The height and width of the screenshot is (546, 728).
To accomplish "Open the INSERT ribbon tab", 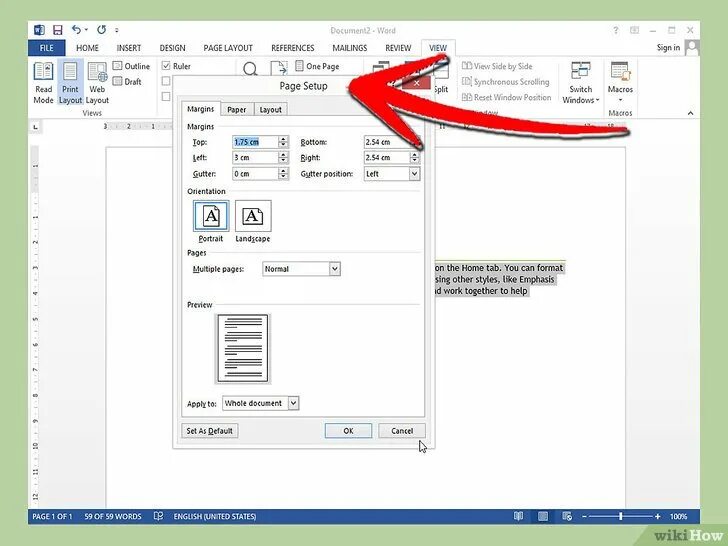I will 129,48.
